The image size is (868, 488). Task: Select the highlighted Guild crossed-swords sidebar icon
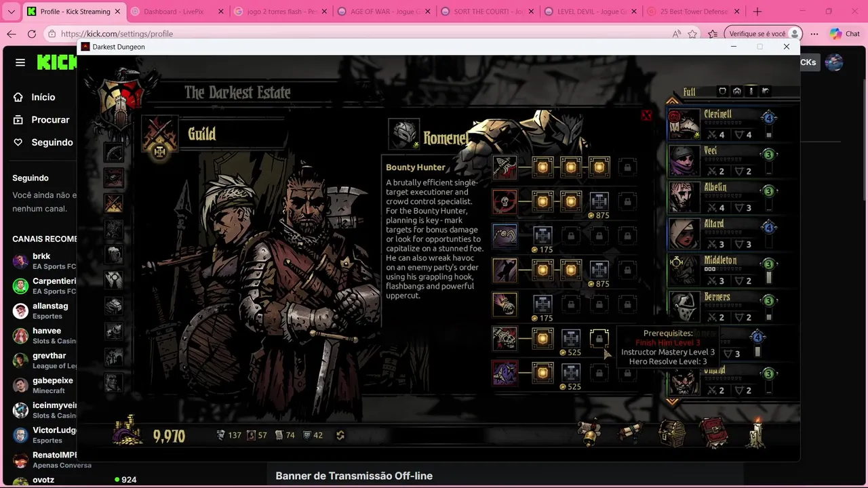click(x=114, y=203)
